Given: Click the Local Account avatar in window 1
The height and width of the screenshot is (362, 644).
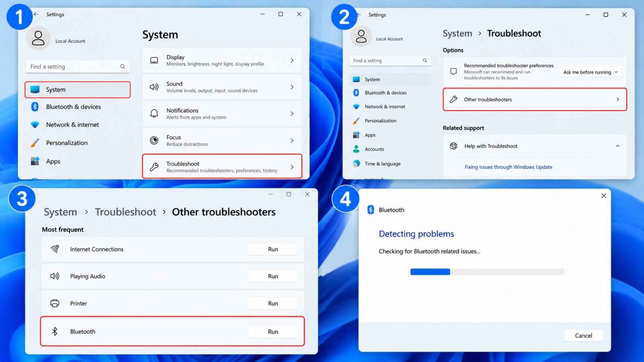Looking at the screenshot, I should click(x=38, y=38).
